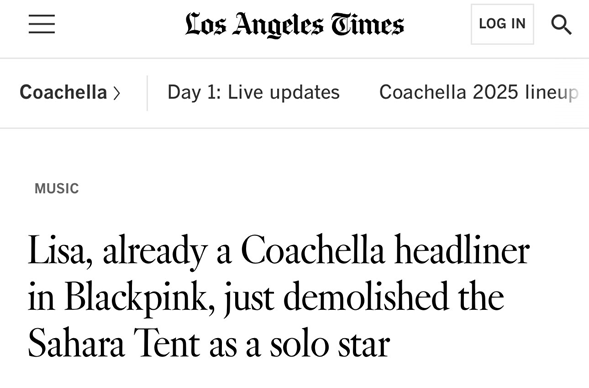The height and width of the screenshot is (388, 589).
Task: Open the hamburger navigation menu
Action: (x=42, y=24)
